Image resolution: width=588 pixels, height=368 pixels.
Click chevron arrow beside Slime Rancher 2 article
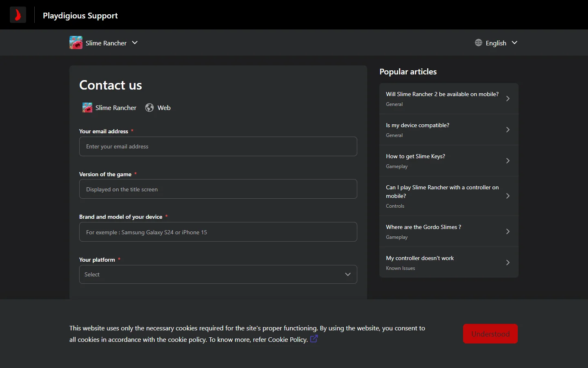(508, 99)
